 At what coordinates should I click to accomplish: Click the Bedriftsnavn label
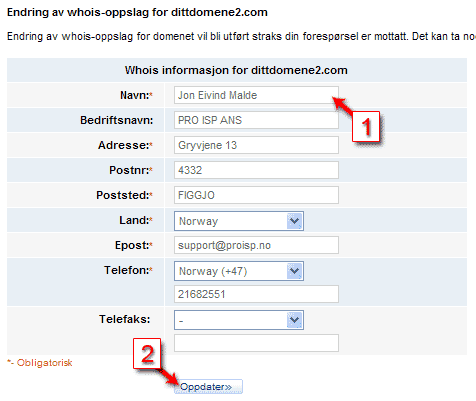coord(116,120)
